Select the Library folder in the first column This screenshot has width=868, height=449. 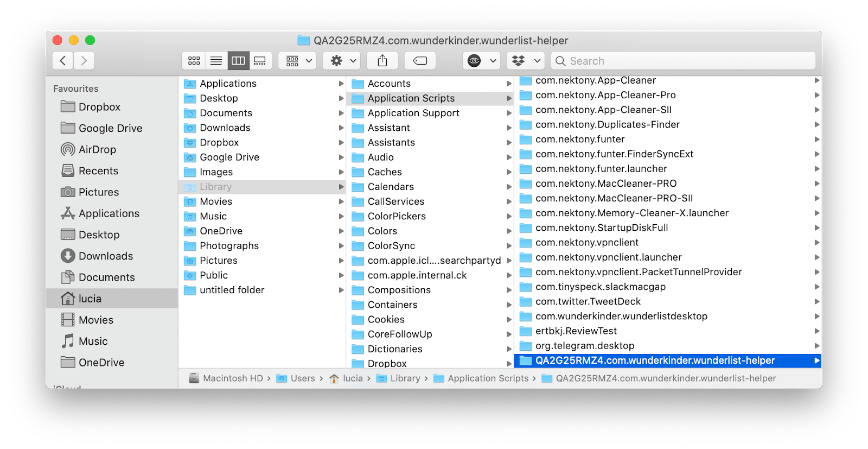262,187
